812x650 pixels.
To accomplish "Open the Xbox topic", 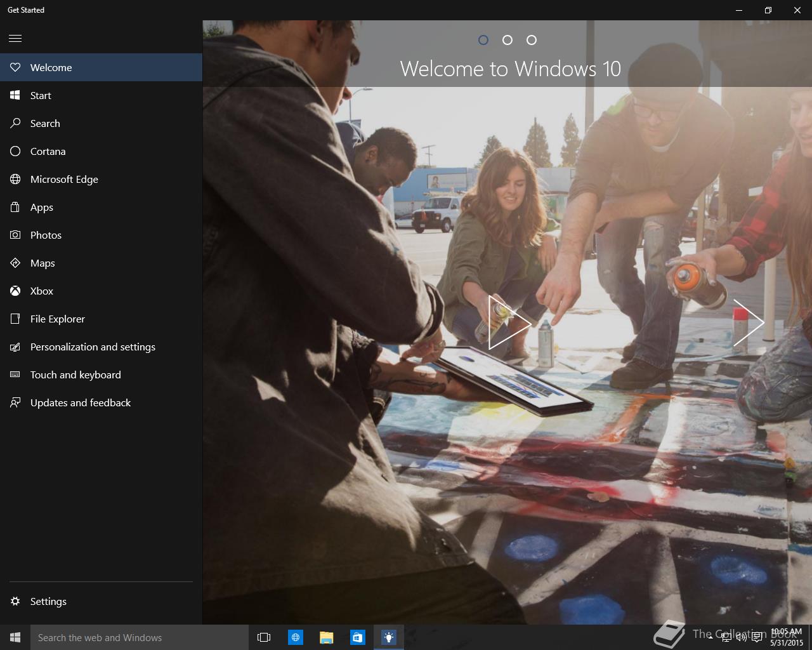I will tap(101, 291).
